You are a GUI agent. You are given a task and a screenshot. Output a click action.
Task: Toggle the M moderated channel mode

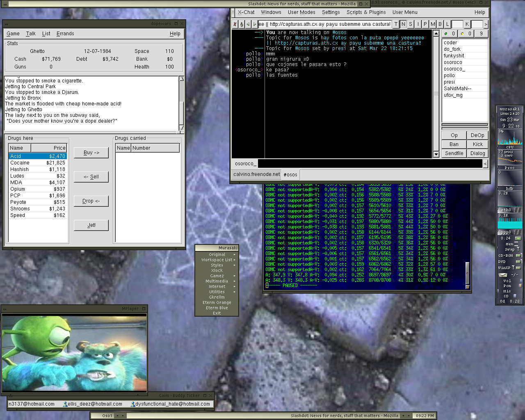(433, 24)
